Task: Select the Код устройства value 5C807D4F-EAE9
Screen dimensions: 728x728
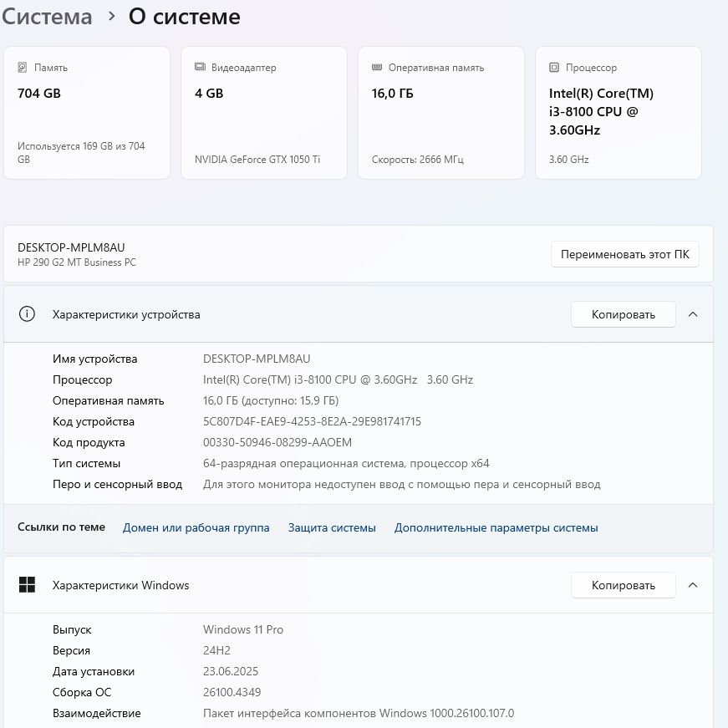Action: 312,421
